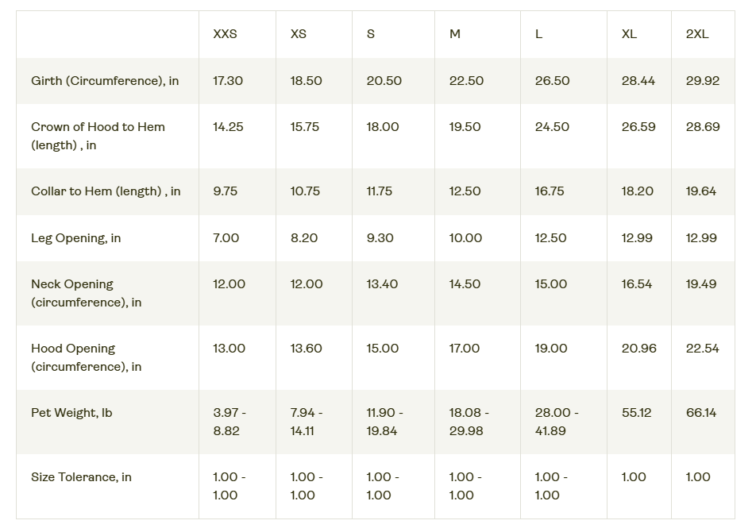Select the 22.54 hood opening value
Image resolution: width=756 pixels, height=532 pixels.
point(702,349)
